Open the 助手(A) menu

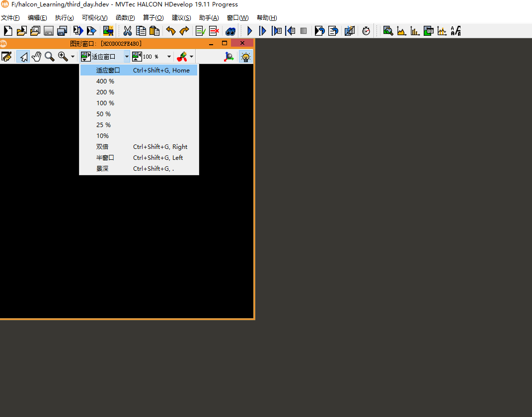click(x=209, y=18)
